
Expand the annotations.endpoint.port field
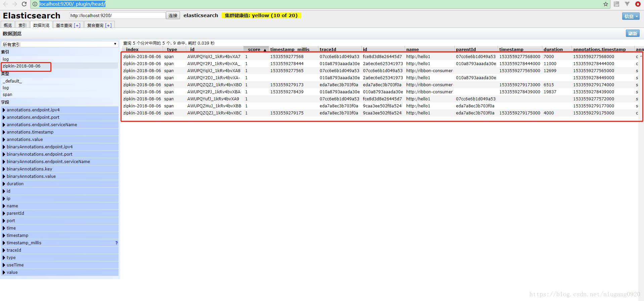[x=60, y=117]
